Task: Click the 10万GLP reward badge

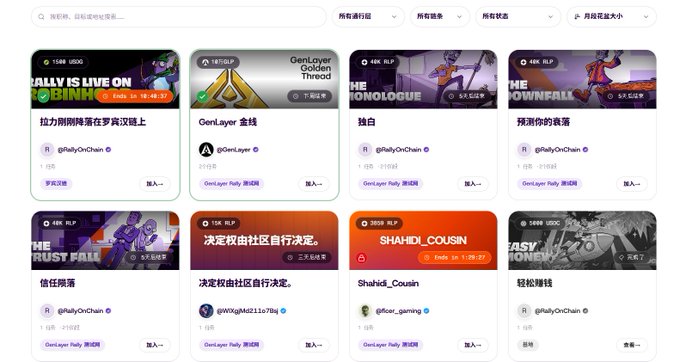Action: [x=218, y=62]
